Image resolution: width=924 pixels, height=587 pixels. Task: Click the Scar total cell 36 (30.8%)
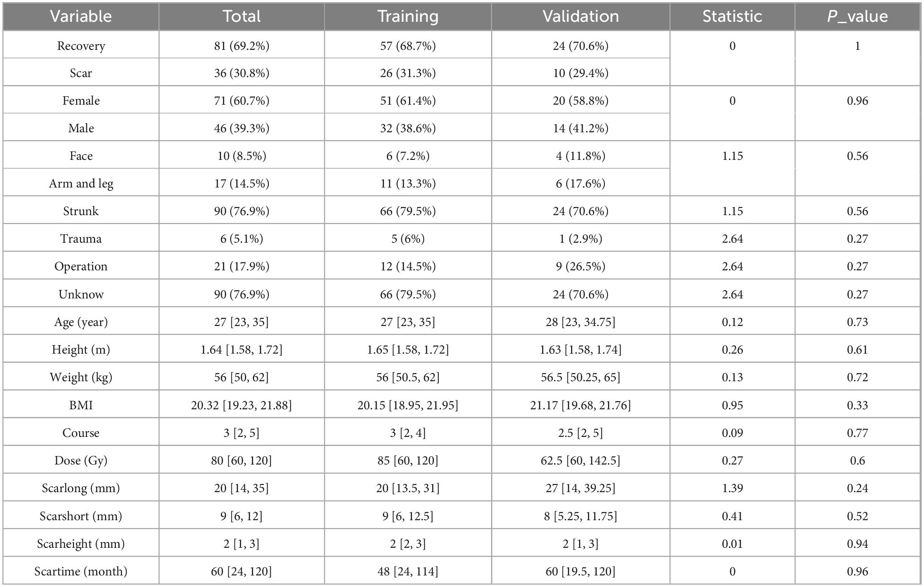242,73
